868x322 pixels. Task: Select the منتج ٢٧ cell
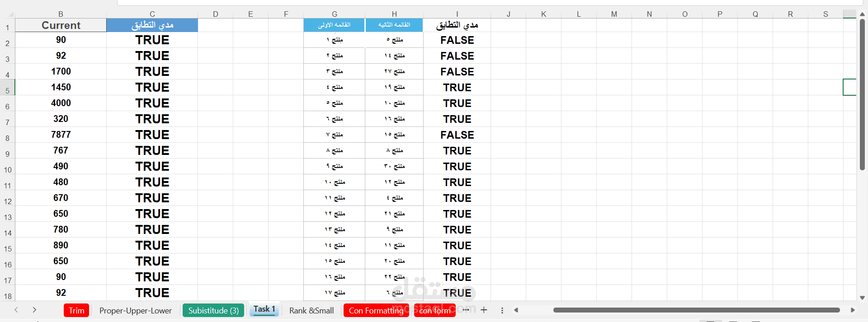coord(394,71)
